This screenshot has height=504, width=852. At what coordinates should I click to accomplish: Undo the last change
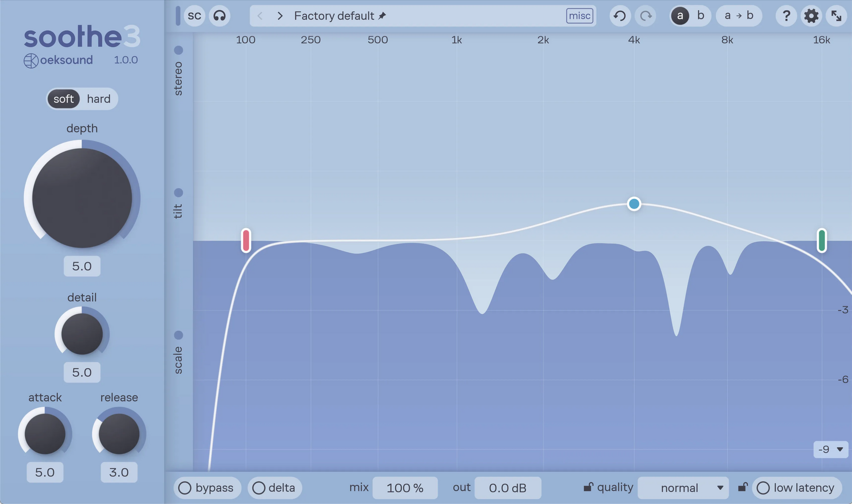(620, 16)
